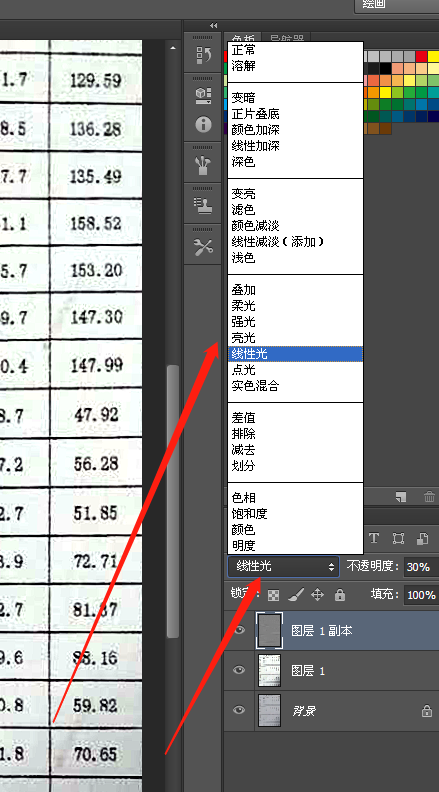Click the padlock on the 背景 layer
The width and height of the screenshot is (439, 792).
click(427, 711)
